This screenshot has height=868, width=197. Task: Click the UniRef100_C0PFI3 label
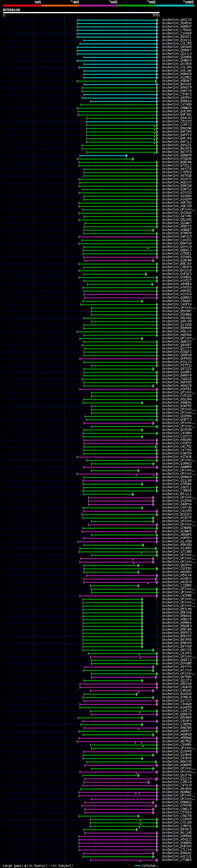[x=176, y=125]
